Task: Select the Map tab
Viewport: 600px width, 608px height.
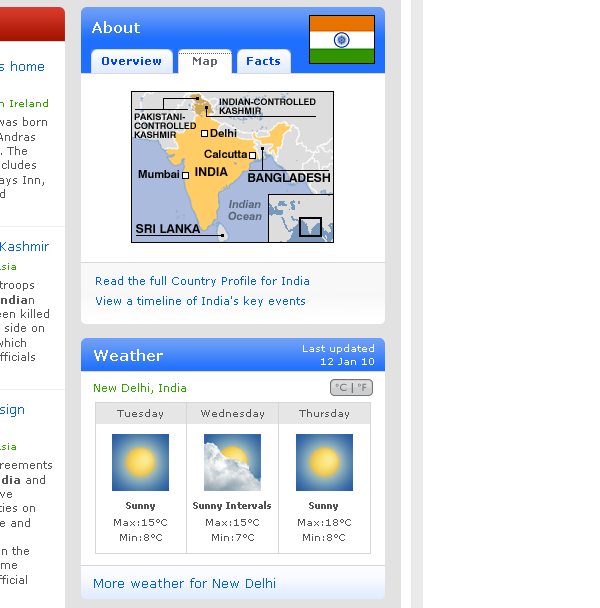Action: (x=205, y=61)
